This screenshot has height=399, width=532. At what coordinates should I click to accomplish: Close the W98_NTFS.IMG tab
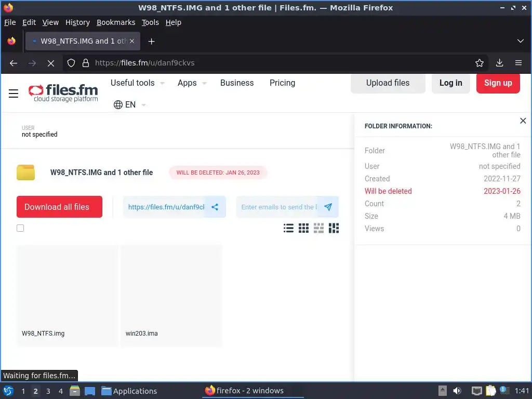click(132, 41)
